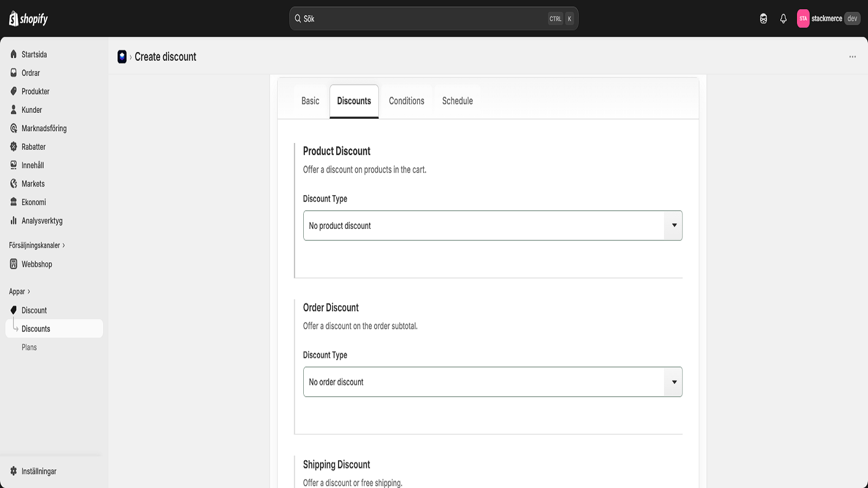Click the Product Discount heading
This screenshot has height=488, width=868.
tap(336, 151)
